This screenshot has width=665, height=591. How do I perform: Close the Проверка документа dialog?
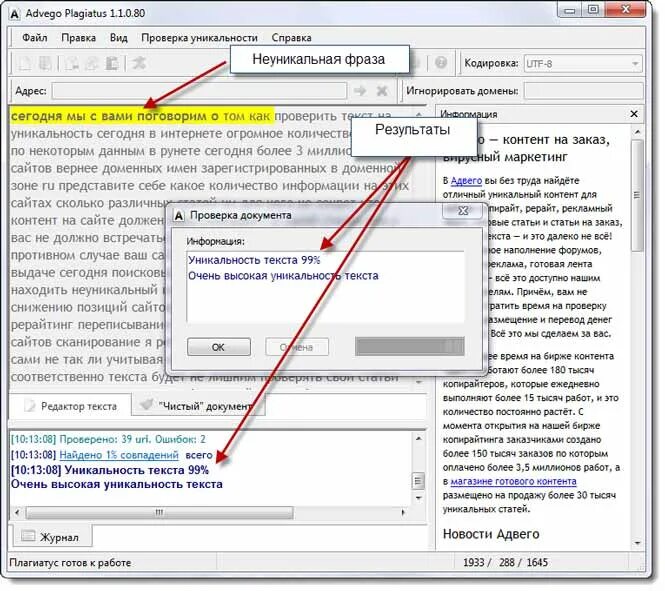(x=463, y=210)
